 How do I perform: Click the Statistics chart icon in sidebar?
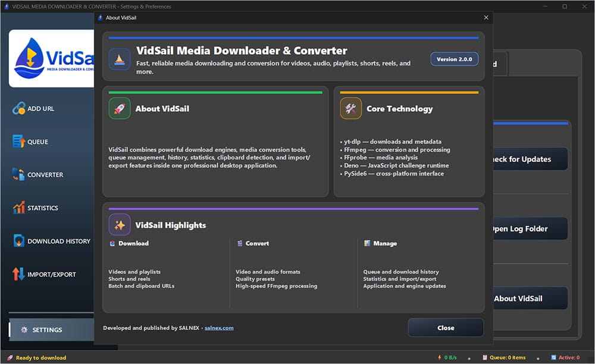[x=18, y=208]
